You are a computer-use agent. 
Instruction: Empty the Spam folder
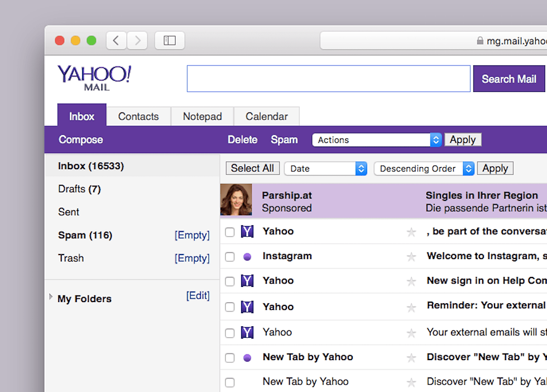192,235
